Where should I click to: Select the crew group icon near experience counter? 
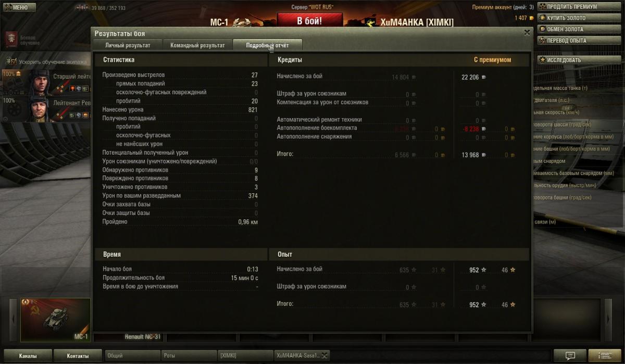tap(82, 8)
